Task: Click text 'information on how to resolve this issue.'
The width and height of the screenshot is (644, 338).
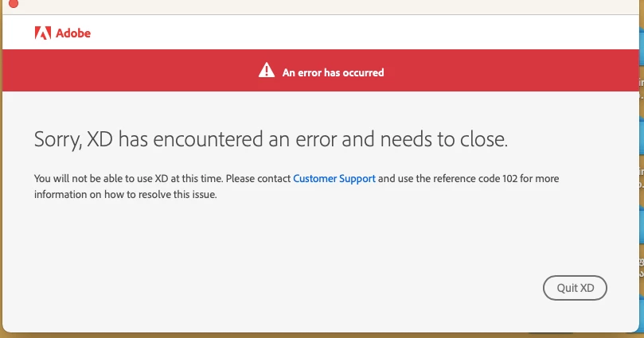Action: (125, 194)
